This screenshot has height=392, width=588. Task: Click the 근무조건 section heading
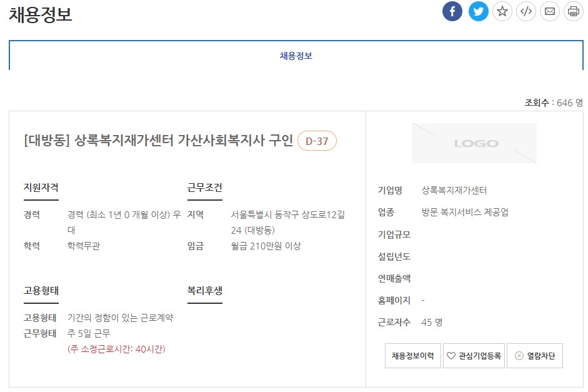point(205,187)
